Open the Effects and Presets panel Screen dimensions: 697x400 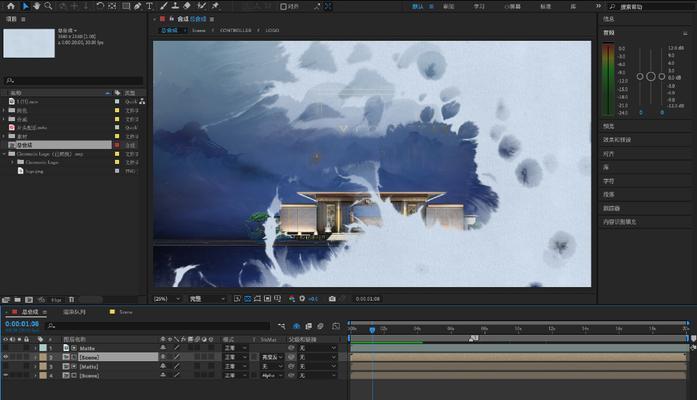(617, 140)
